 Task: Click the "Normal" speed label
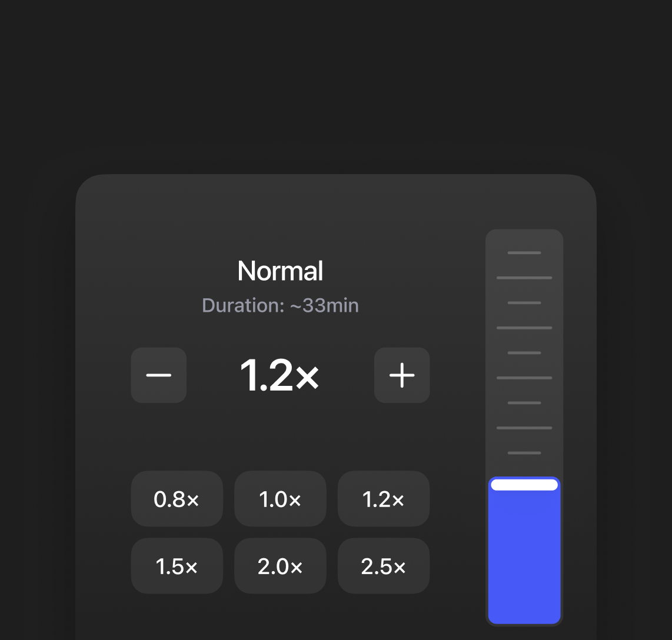pos(280,271)
